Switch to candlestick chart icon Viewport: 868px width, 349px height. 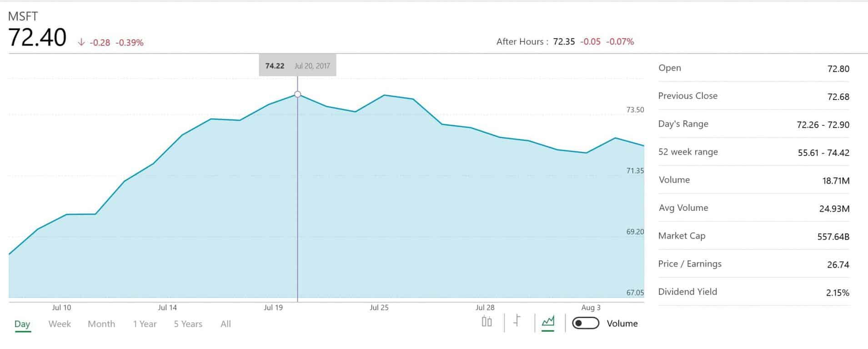487,322
